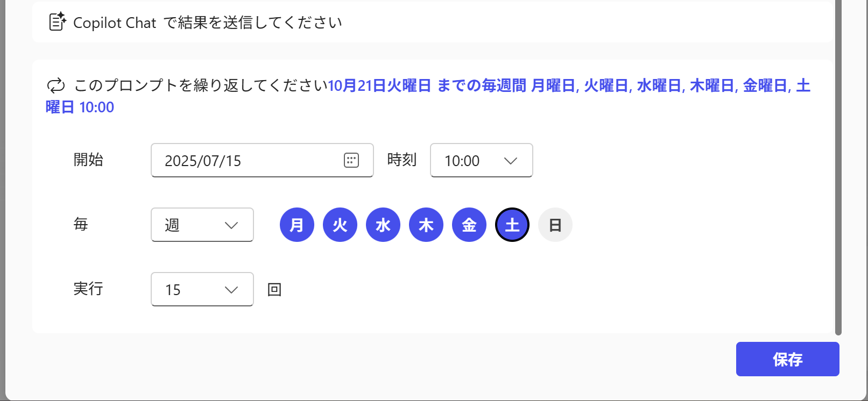Click the blue 10:00 time link
This screenshot has width=868, height=401.
tap(97, 107)
